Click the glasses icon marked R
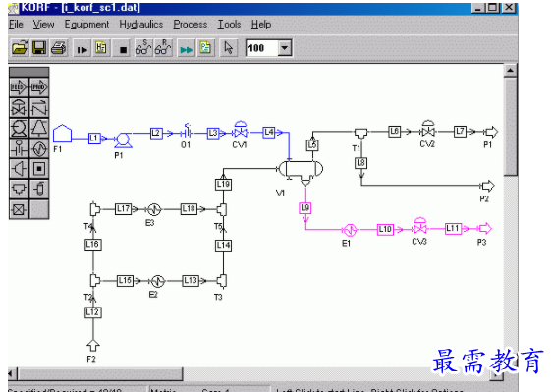This screenshot has height=392, width=552. coord(163,48)
